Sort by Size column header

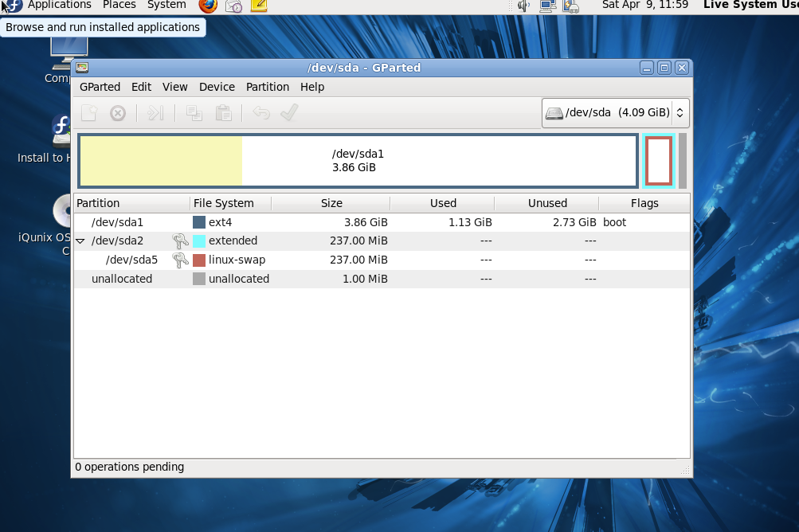click(331, 203)
